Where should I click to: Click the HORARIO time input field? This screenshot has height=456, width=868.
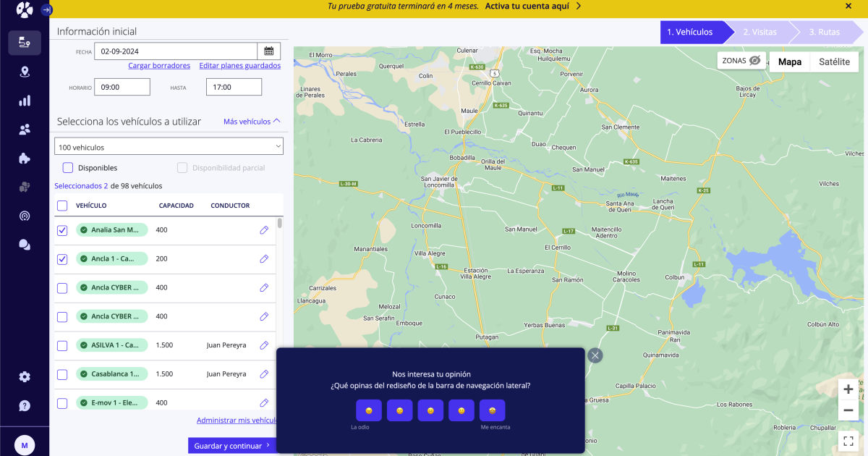pos(122,86)
